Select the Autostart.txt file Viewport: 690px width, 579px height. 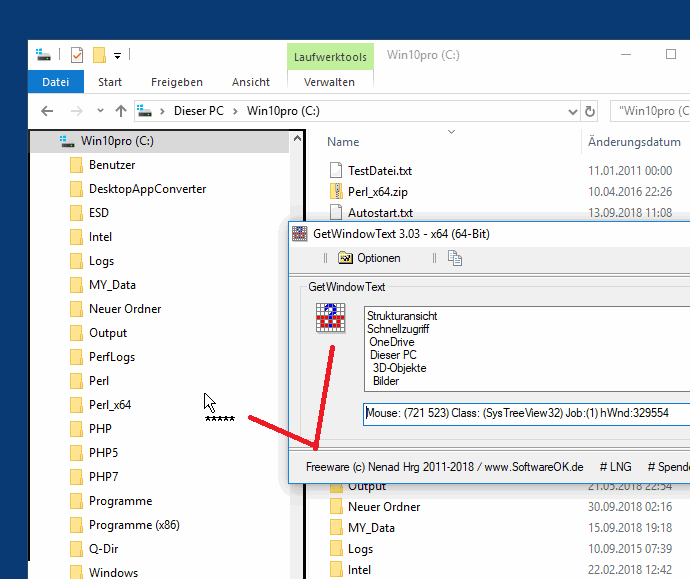click(380, 213)
